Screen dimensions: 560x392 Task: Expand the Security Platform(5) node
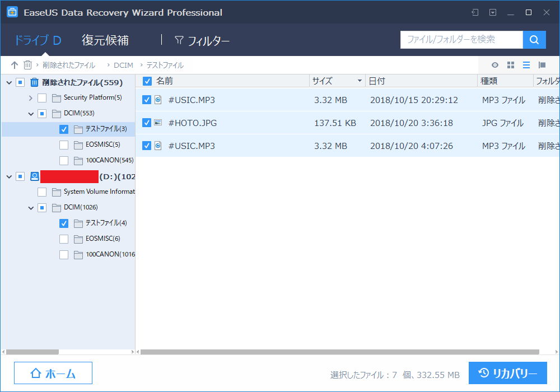pyautogui.click(x=31, y=98)
